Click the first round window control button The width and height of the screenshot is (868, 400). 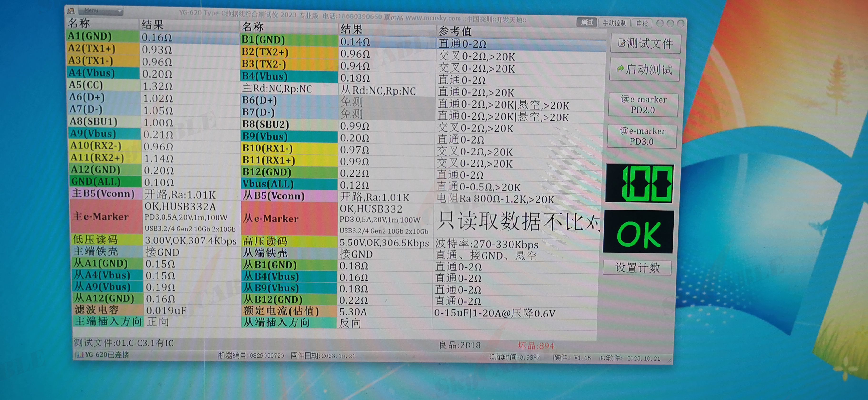tap(660, 23)
